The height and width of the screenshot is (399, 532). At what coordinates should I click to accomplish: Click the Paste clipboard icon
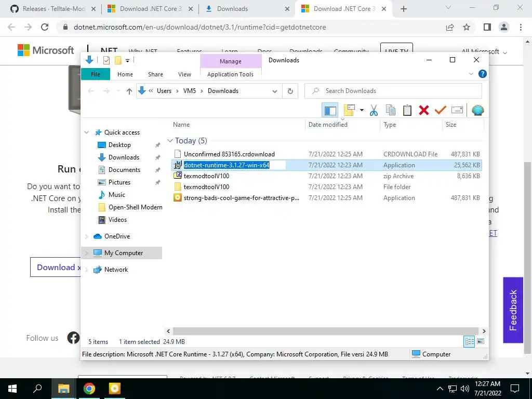407,110
